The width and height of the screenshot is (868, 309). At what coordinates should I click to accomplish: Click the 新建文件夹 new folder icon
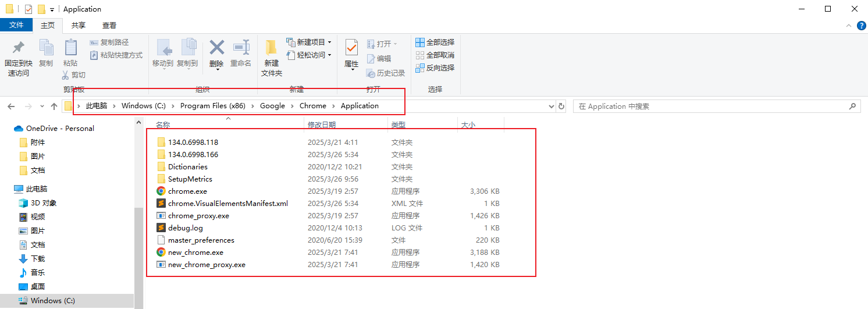tap(271, 47)
